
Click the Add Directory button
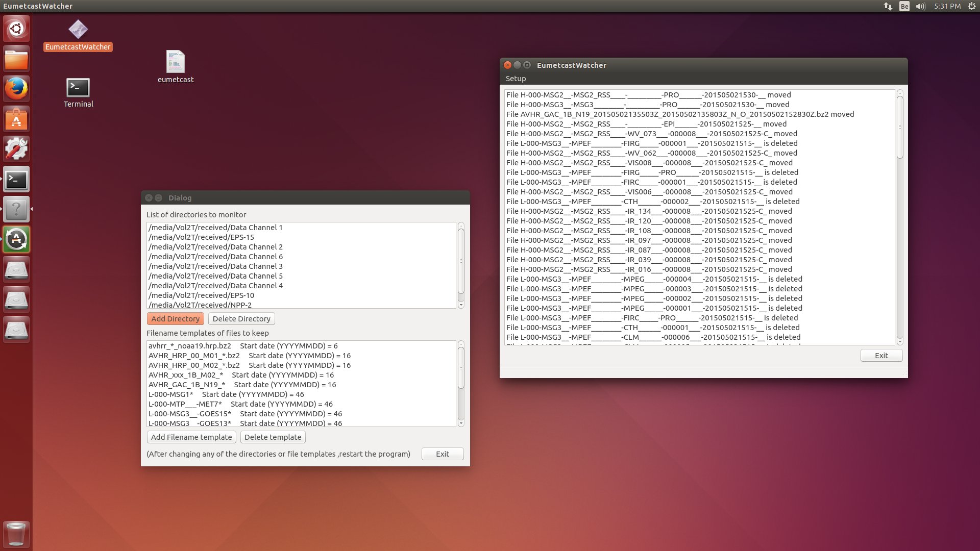(175, 318)
